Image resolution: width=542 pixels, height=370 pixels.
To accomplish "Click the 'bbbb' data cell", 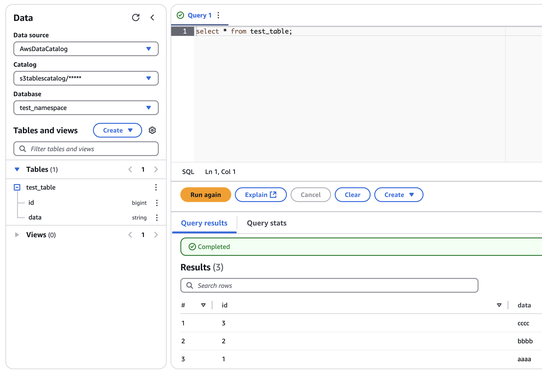I will (525, 341).
